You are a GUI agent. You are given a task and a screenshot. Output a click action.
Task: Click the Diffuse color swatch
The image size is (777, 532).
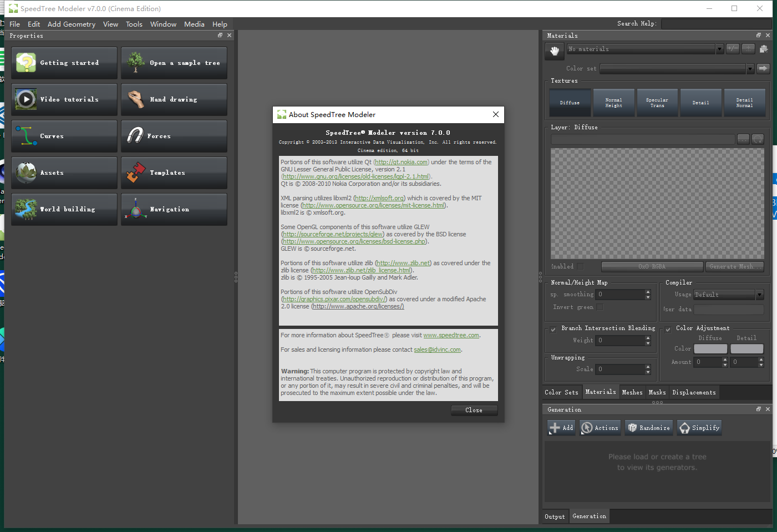tap(710, 348)
